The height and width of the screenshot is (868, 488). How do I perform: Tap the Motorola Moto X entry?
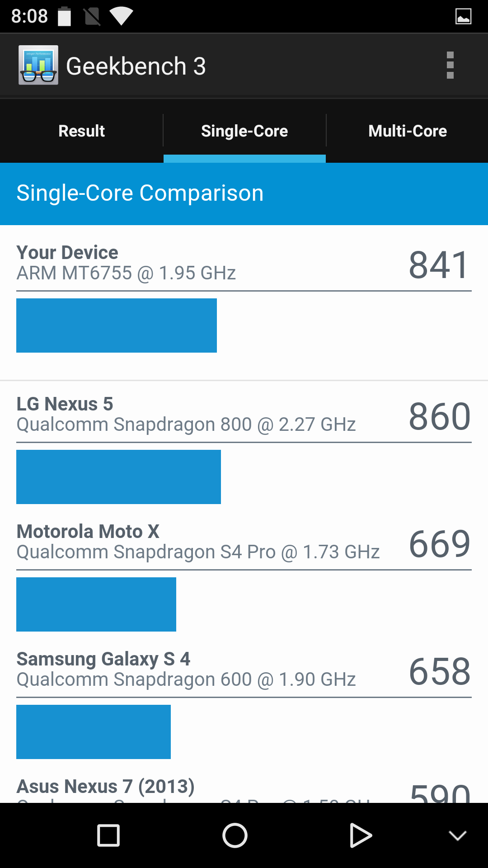point(198,542)
